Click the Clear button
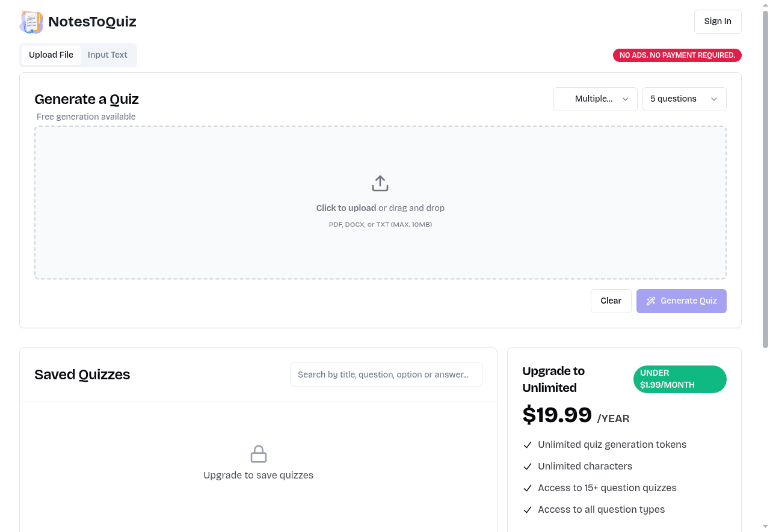 coord(611,301)
